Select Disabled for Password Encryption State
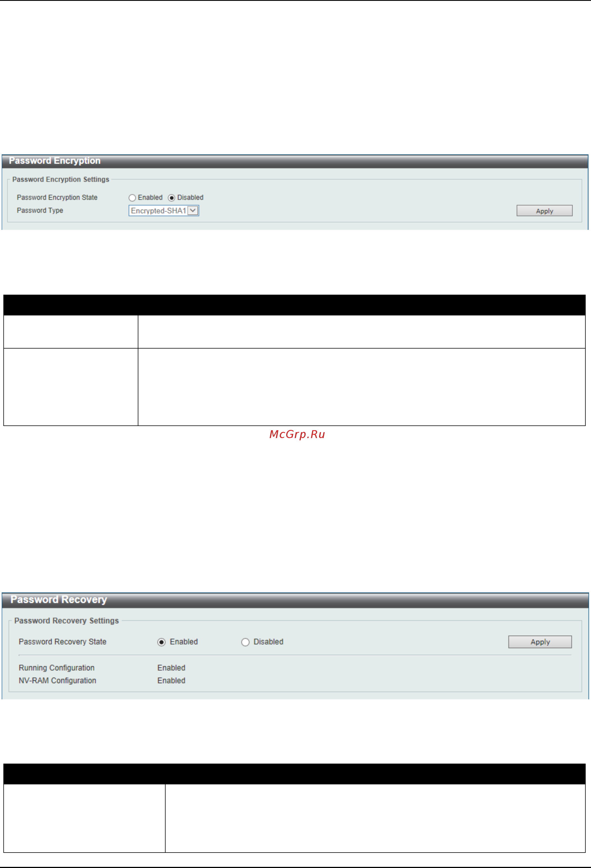The width and height of the screenshot is (591, 868). click(x=171, y=198)
